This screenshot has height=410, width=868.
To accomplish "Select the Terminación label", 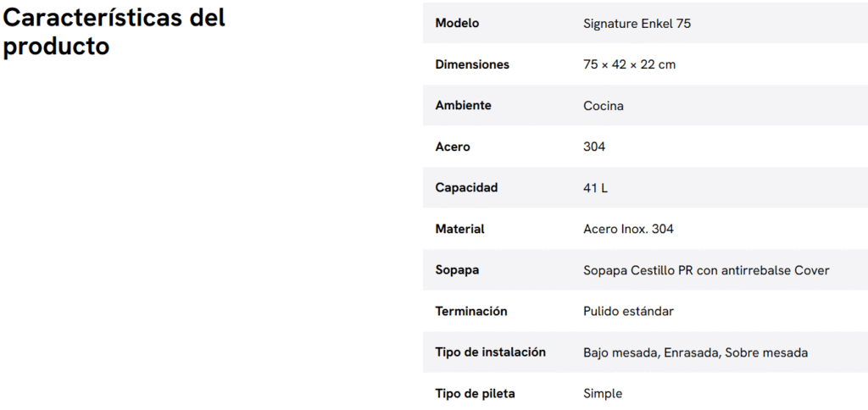I will (x=471, y=311).
